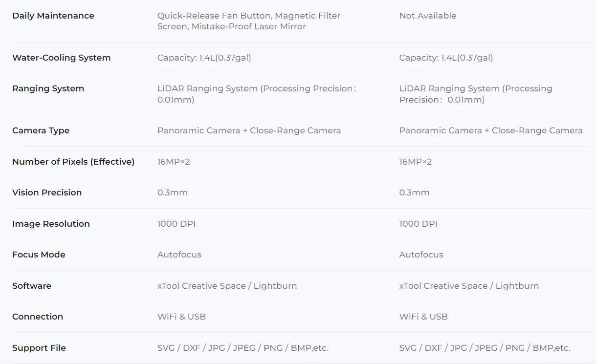Image resolution: width=596 pixels, height=364 pixels.
Task: Select the Vision Precision row label
Action: (x=46, y=193)
